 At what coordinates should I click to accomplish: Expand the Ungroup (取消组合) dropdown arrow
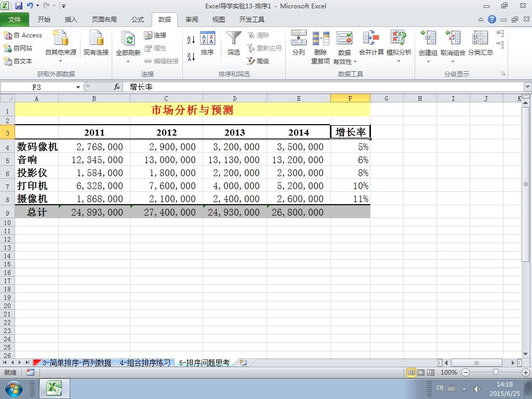[x=453, y=62]
